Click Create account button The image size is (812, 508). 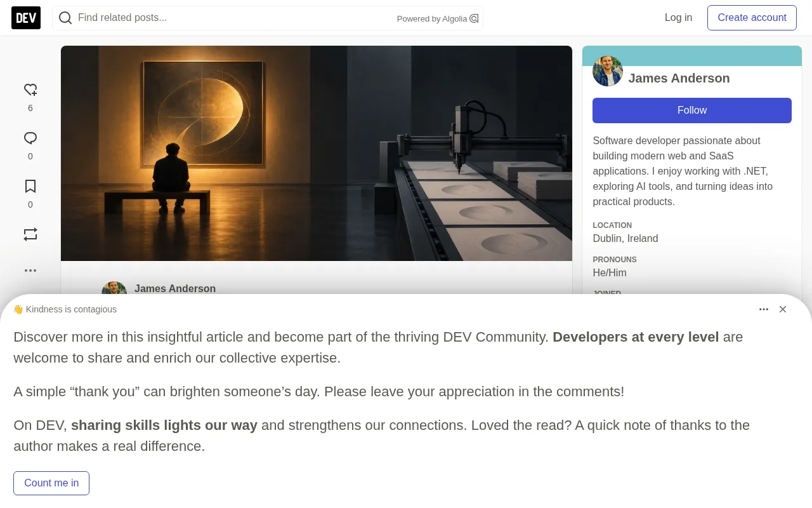[x=752, y=18]
